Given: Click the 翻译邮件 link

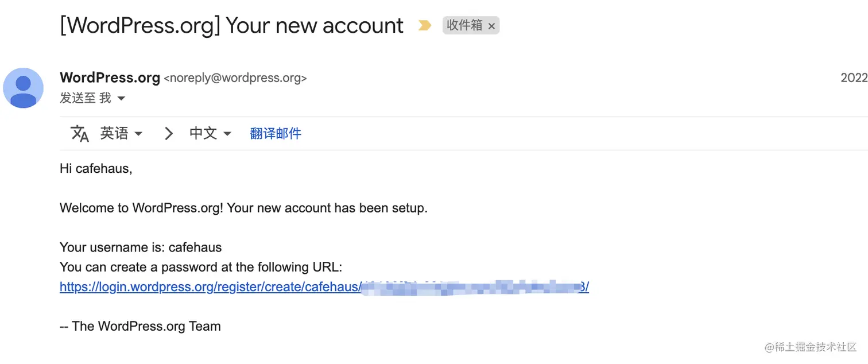Looking at the screenshot, I should 276,134.
